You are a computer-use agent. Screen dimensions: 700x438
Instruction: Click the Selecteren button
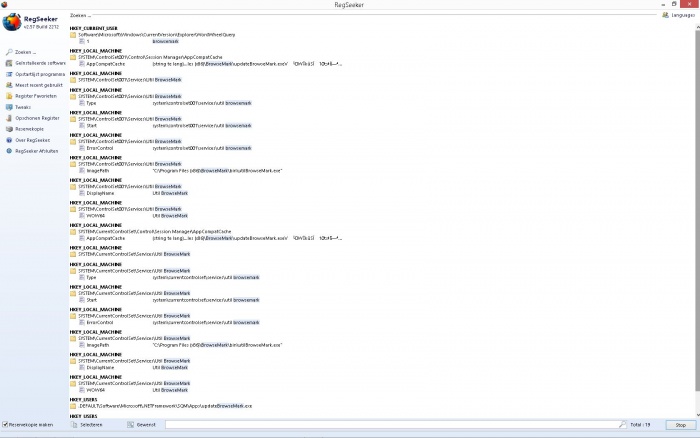87,425
